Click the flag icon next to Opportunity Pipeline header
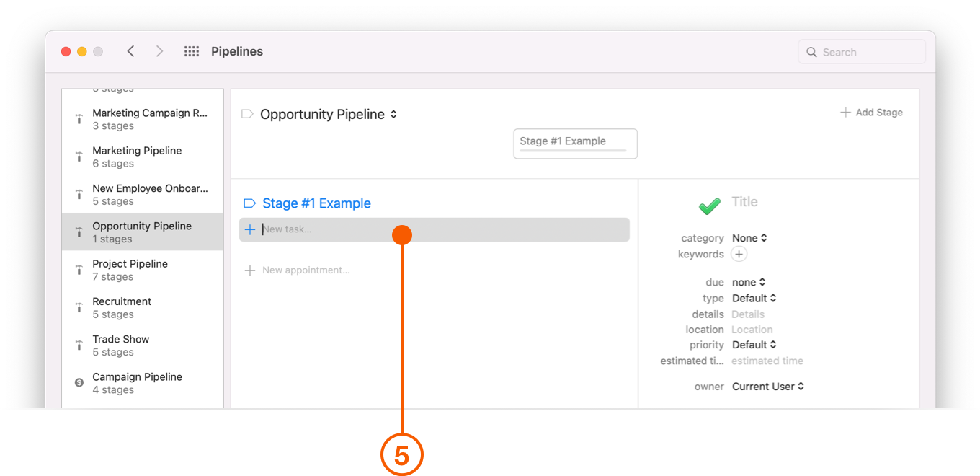 point(246,114)
